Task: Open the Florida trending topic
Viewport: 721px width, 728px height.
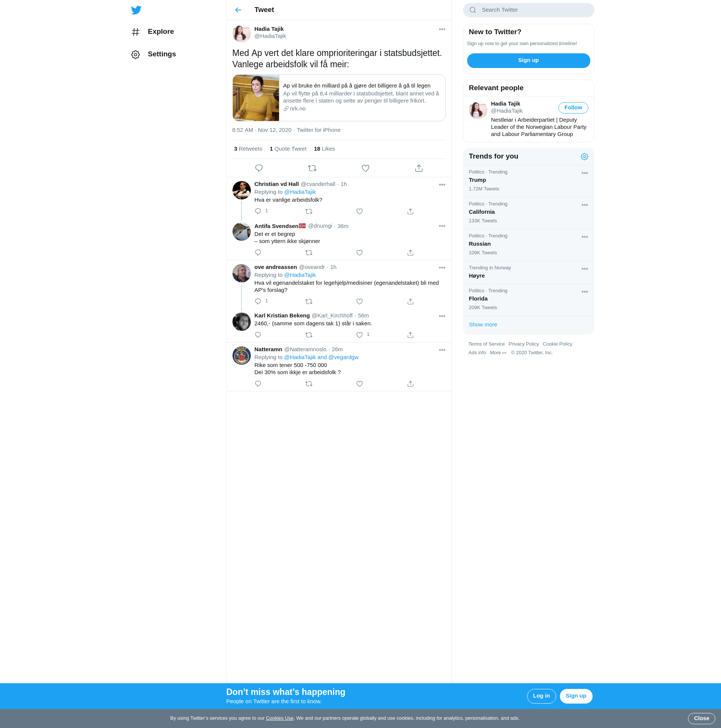Action: pyautogui.click(x=528, y=300)
